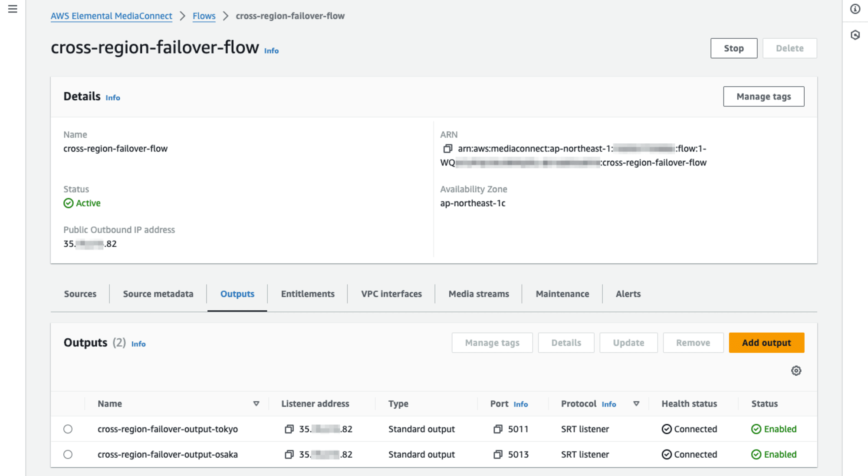Manage tags in Details panel
Image resolution: width=868 pixels, height=476 pixels.
pos(764,96)
